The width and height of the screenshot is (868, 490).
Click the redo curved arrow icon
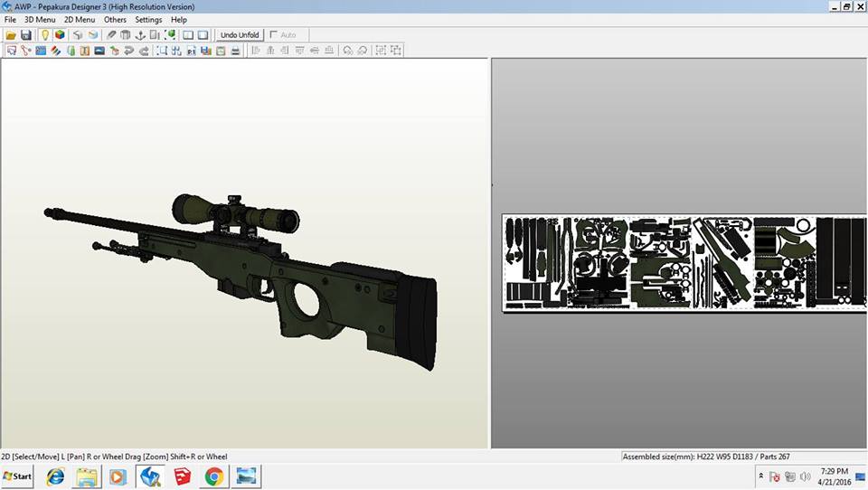[144, 51]
